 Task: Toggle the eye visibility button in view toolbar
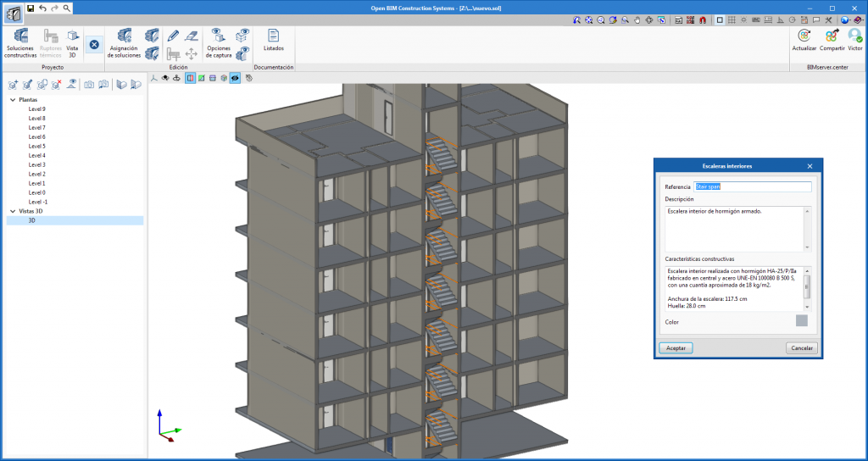tap(235, 78)
